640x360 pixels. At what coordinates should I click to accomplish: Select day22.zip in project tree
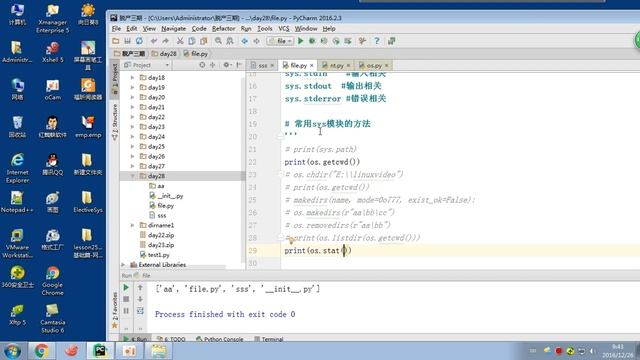157,235
